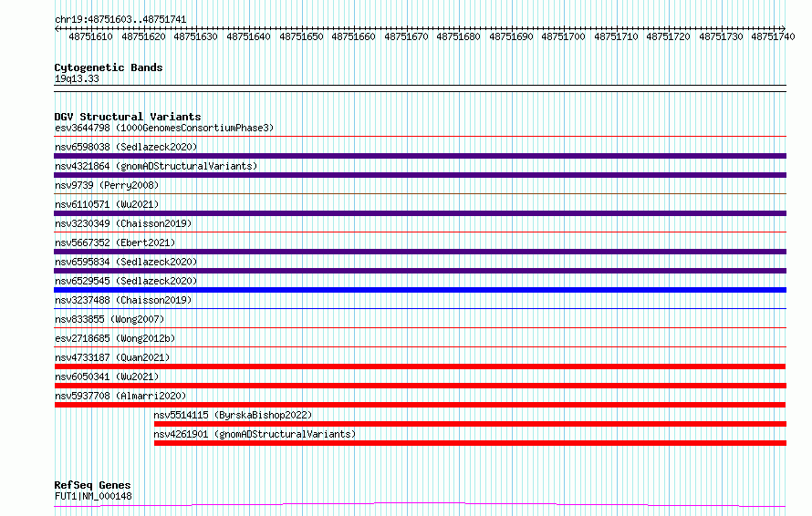Click the purple bar under nsv4321864

pyautogui.click(x=420, y=175)
